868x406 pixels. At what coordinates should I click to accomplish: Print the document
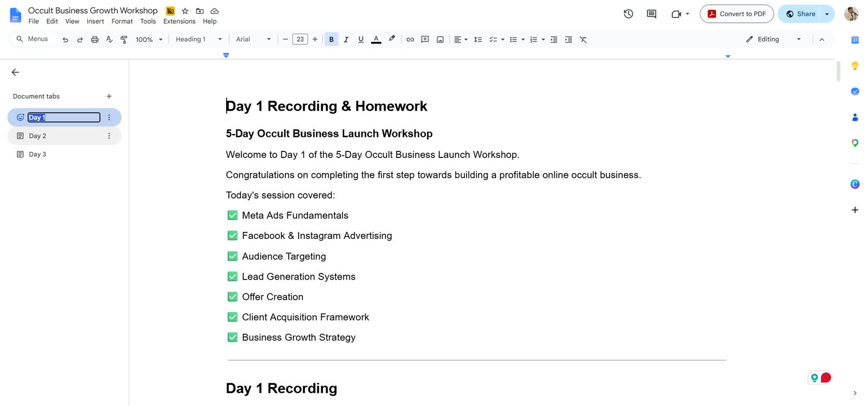[x=95, y=40]
